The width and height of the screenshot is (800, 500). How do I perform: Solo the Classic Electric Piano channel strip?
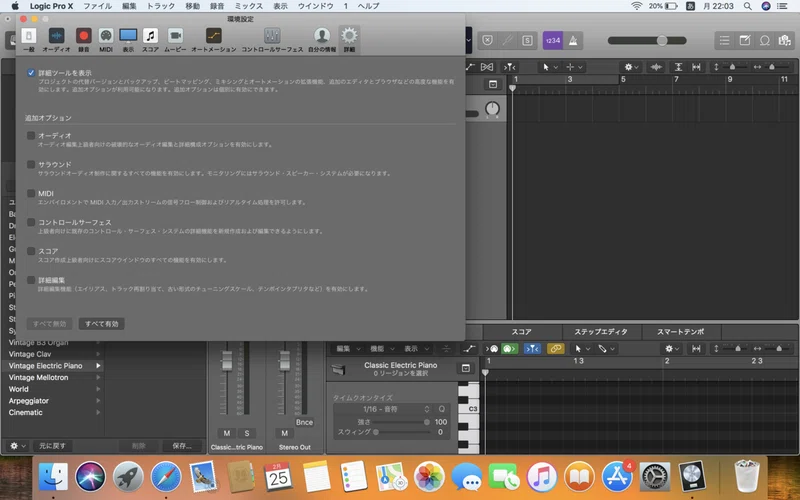click(x=246, y=433)
